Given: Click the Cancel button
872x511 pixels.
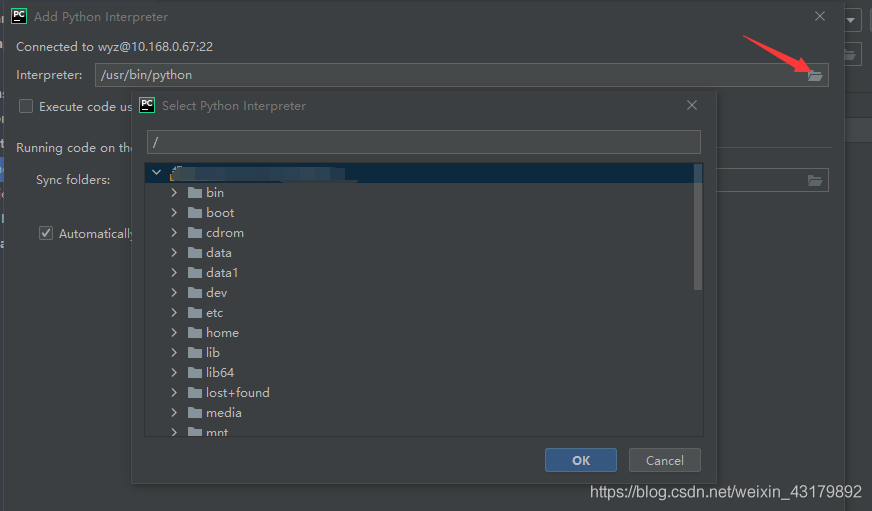Looking at the screenshot, I should [x=664, y=460].
